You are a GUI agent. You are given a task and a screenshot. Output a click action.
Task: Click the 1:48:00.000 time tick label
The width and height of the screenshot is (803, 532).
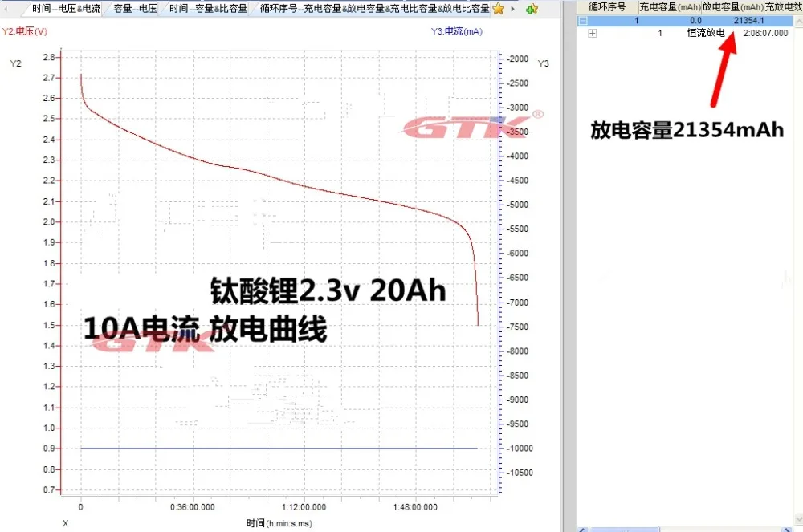coord(415,507)
